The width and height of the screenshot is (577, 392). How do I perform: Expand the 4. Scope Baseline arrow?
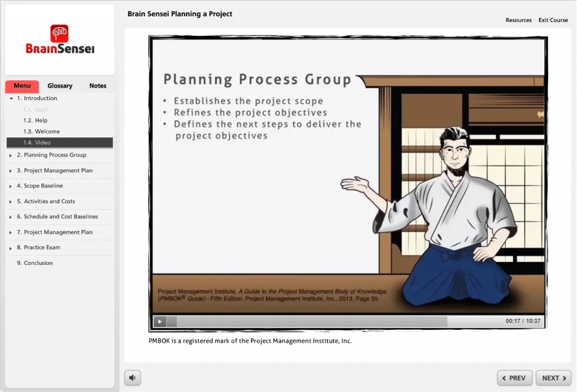click(11, 186)
